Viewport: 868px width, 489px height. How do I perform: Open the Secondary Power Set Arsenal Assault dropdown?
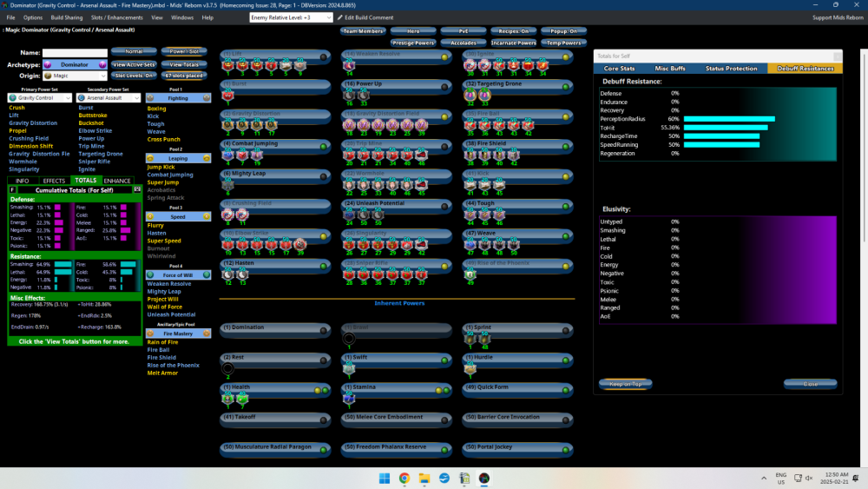tap(108, 98)
